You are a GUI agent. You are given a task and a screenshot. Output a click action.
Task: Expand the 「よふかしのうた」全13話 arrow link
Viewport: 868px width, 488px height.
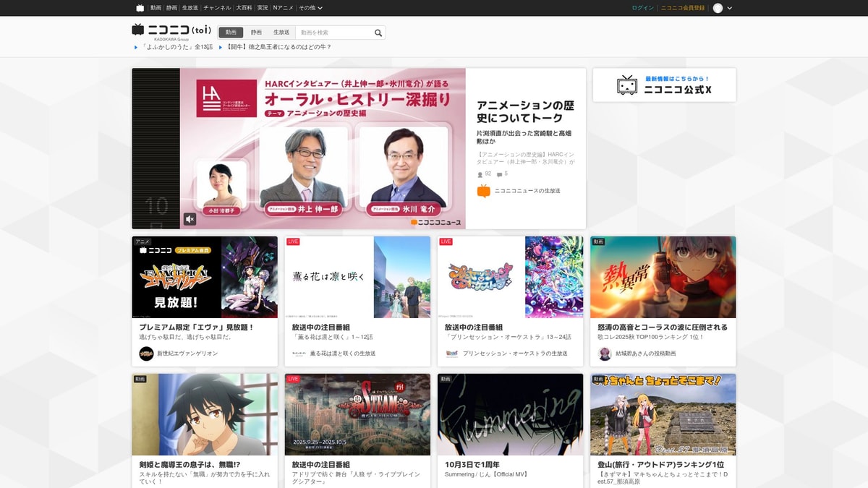pyautogui.click(x=136, y=46)
